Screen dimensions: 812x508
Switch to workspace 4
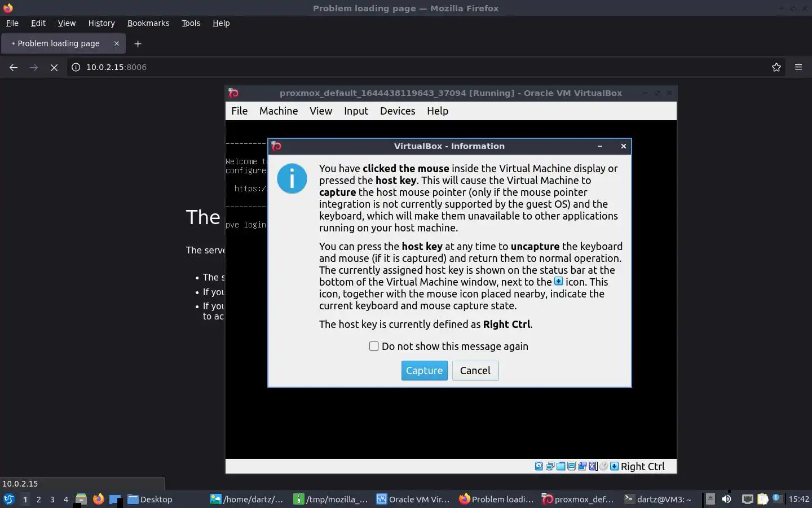point(65,499)
